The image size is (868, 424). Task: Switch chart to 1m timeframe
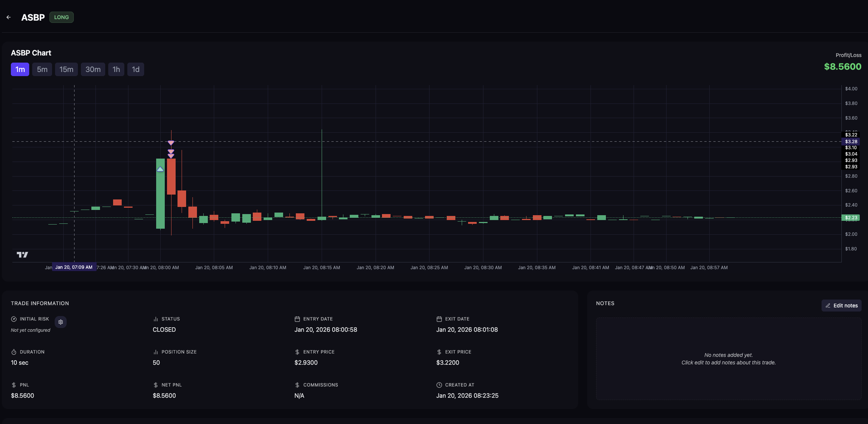20,69
